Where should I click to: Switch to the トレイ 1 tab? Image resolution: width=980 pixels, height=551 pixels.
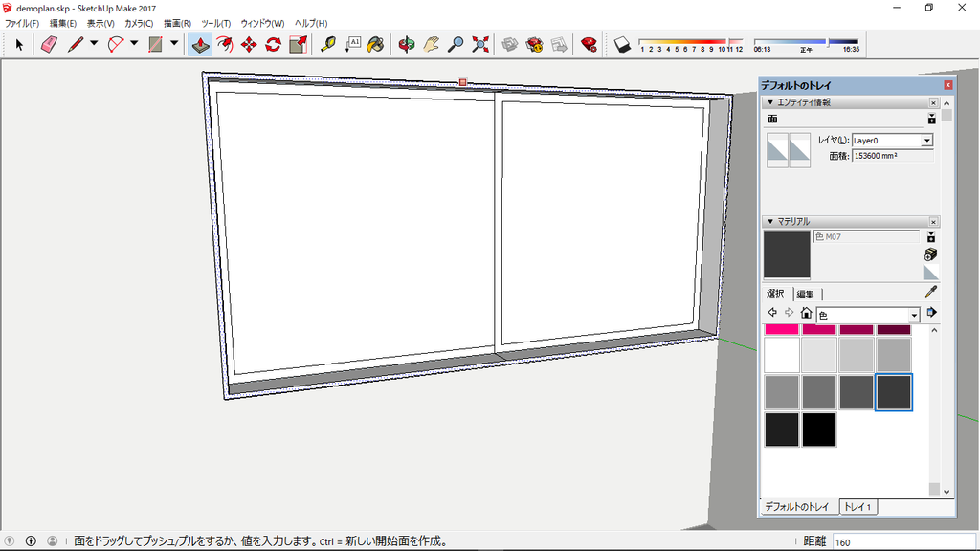point(857,507)
